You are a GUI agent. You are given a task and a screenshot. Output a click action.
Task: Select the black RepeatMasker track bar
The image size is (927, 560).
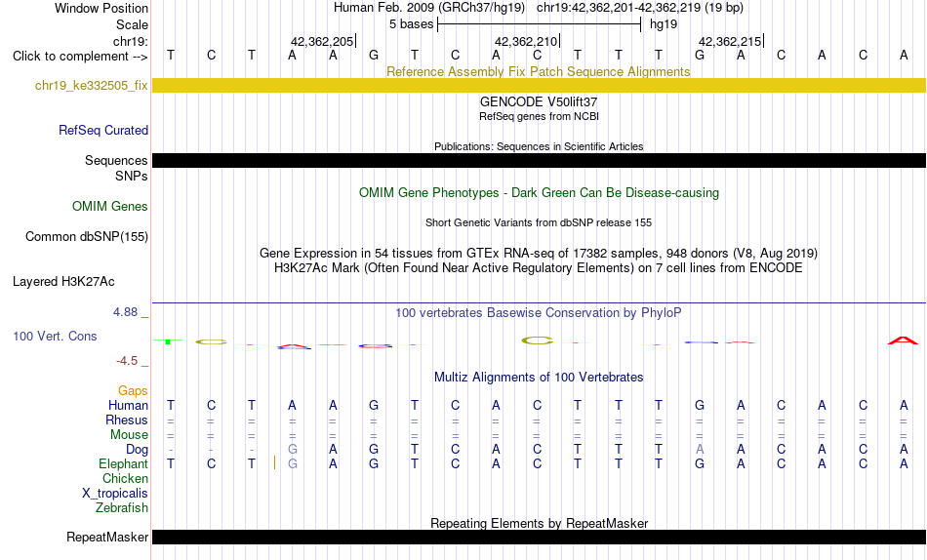coord(539,537)
